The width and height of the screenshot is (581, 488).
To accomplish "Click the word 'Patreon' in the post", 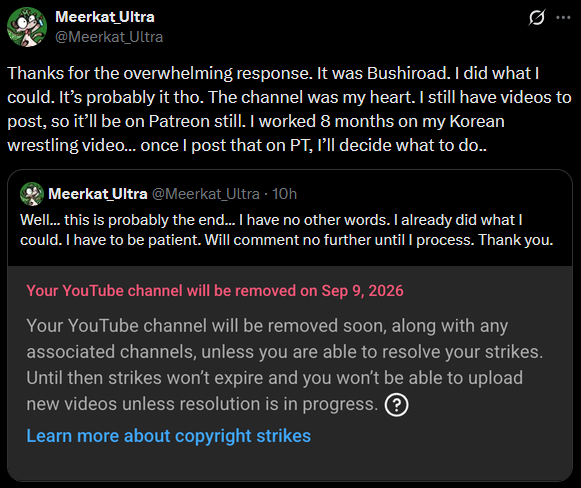I will point(179,122).
